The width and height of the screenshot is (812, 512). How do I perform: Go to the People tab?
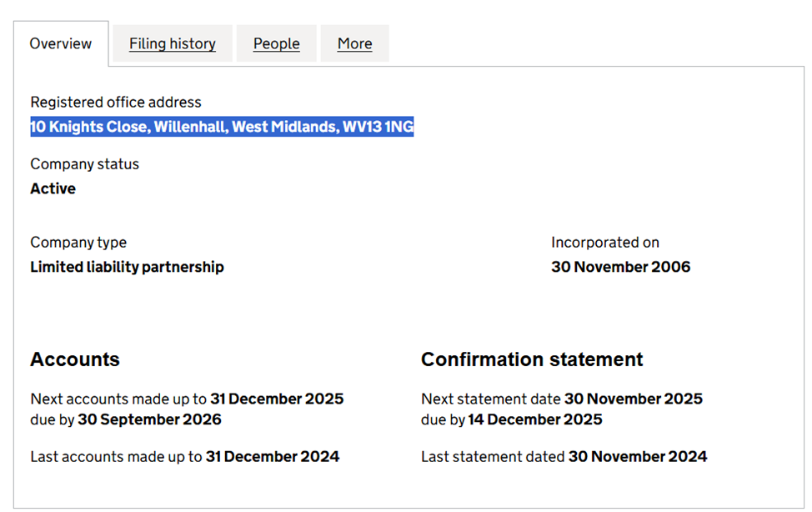[276, 43]
